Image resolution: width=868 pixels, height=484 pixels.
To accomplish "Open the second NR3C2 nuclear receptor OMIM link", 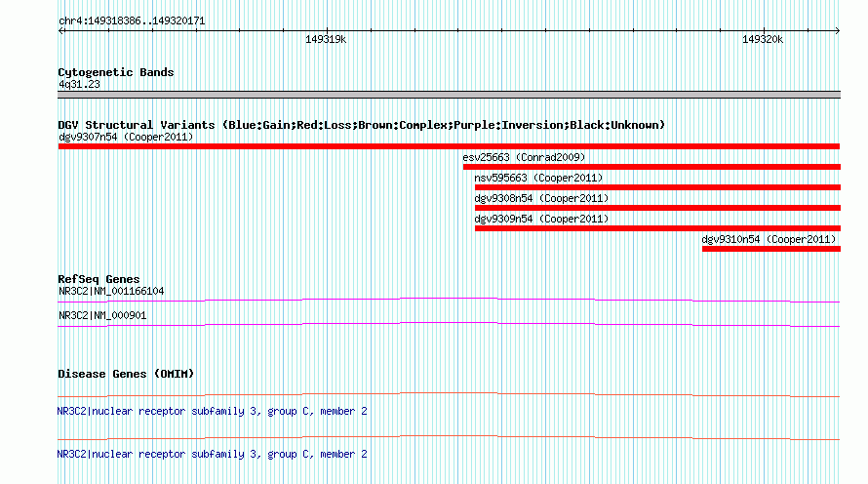I will pos(212,454).
